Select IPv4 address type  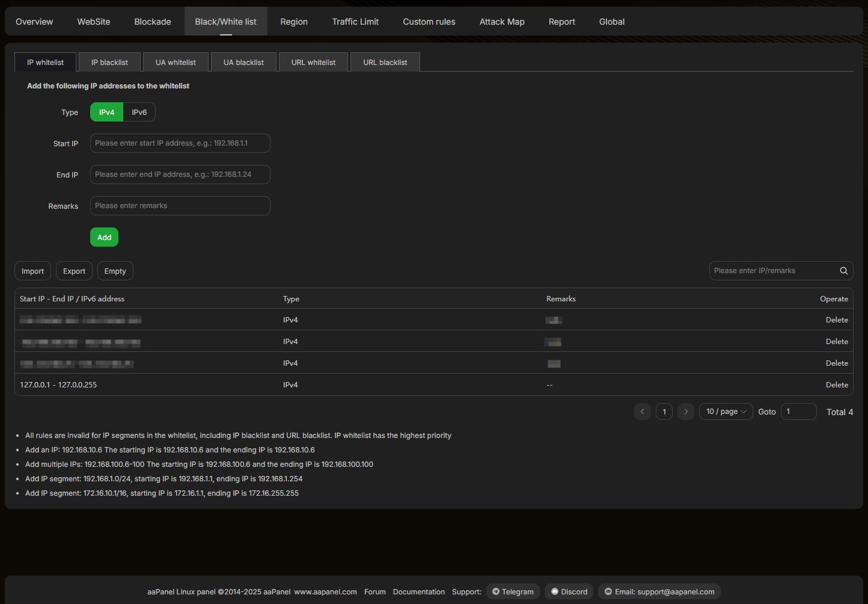(106, 112)
